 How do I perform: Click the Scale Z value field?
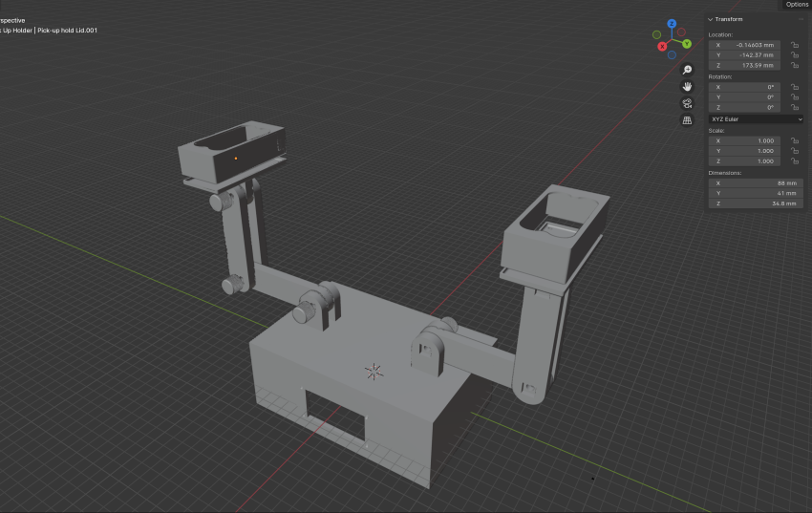pos(744,161)
